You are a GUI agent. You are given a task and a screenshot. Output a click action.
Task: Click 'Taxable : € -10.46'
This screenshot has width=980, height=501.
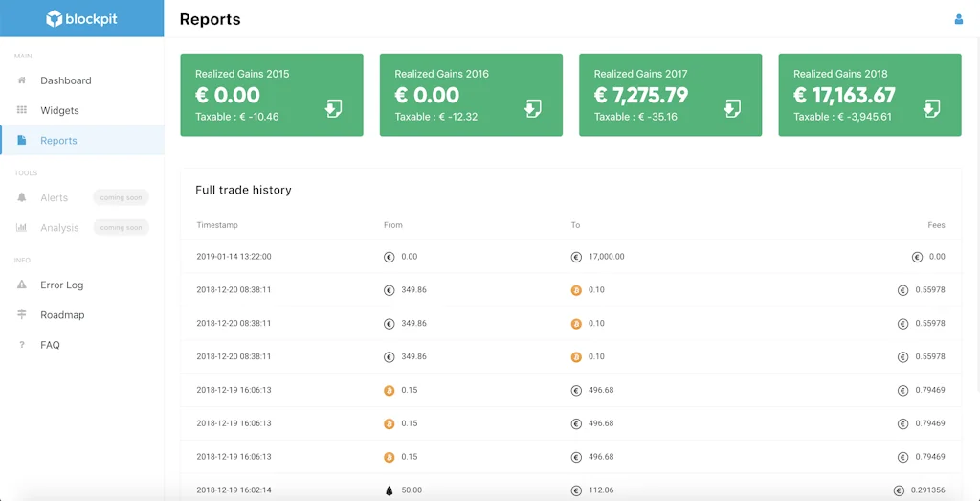[x=237, y=117]
